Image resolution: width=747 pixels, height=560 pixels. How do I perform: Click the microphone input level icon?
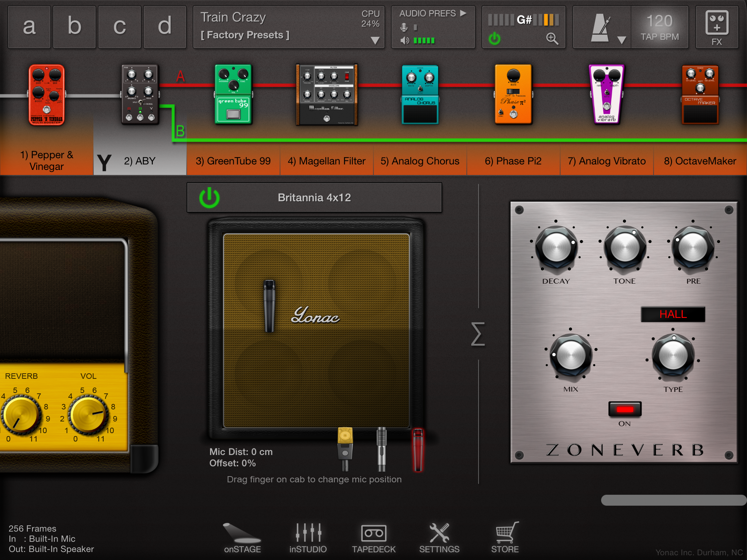pos(404,27)
